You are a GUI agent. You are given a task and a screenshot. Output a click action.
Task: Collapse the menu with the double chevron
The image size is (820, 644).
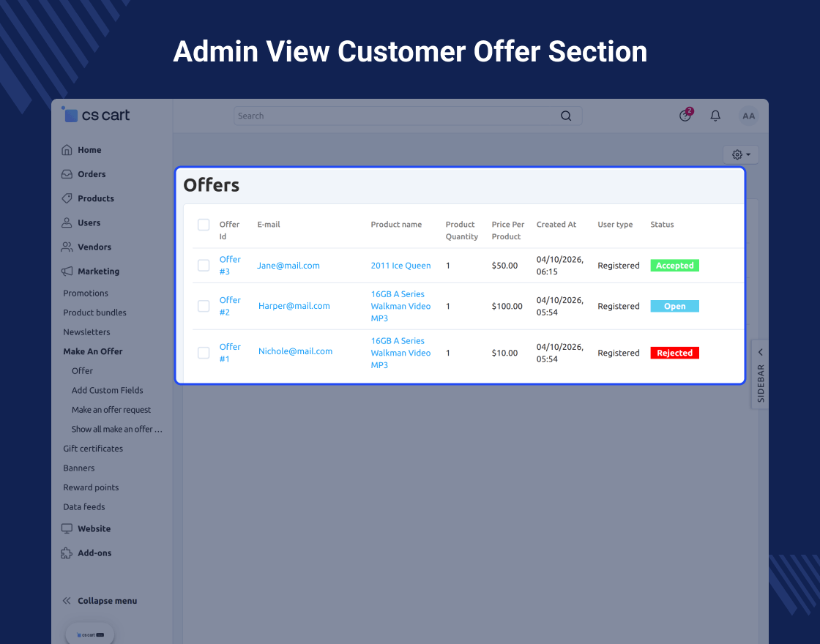[x=67, y=601]
